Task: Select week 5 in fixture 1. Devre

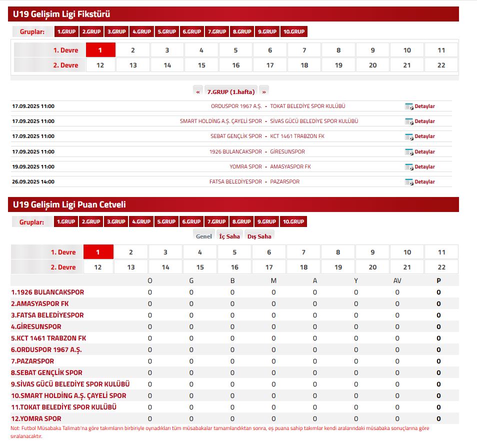Action: [235, 50]
